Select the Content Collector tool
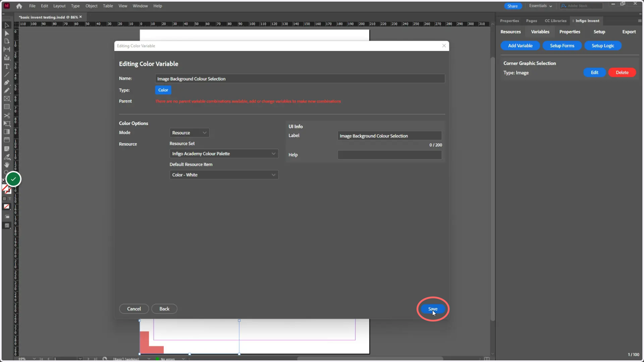This screenshot has height=362, width=644. click(7, 58)
